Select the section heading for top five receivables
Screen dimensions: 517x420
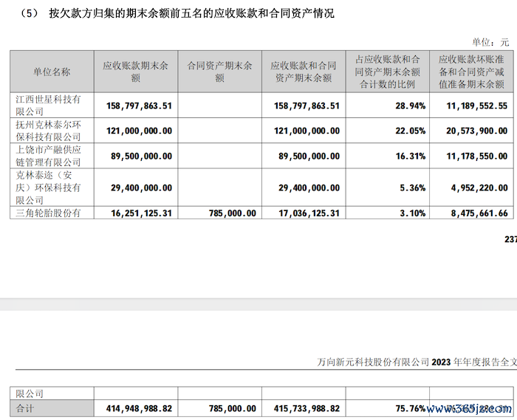[x=177, y=13]
